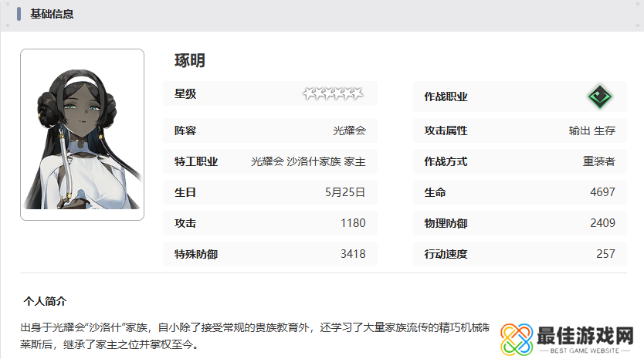
Task: Select the 攻击 stat value 1180
Action: pyautogui.click(x=353, y=222)
